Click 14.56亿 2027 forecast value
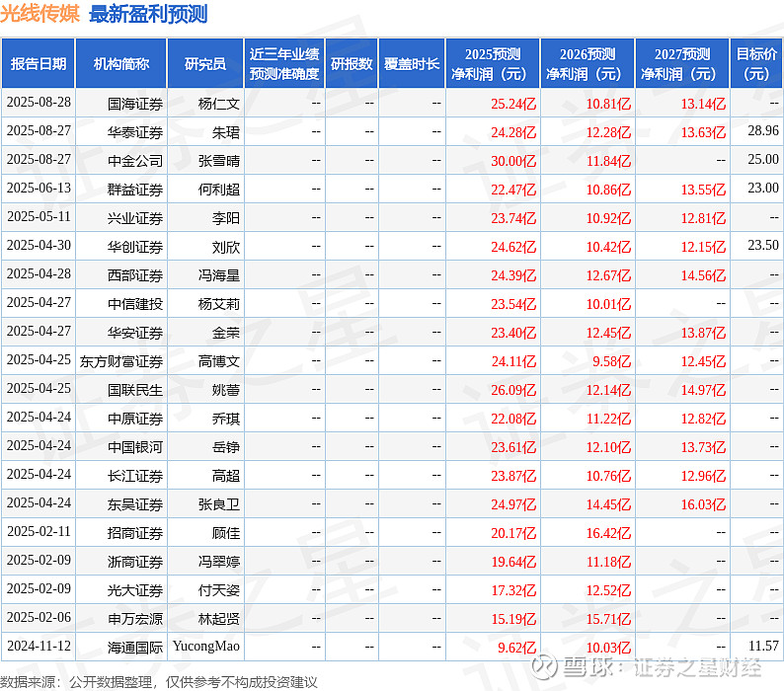The width and height of the screenshot is (784, 691). click(703, 275)
